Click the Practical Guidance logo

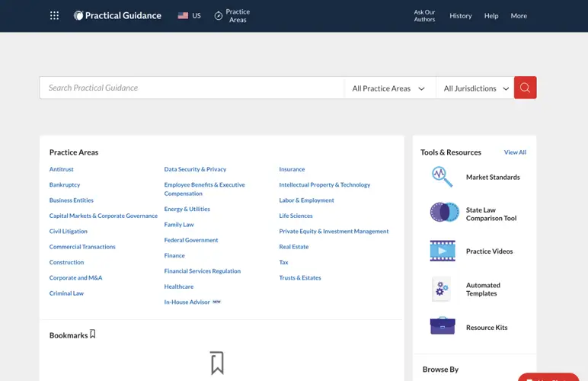tap(117, 15)
